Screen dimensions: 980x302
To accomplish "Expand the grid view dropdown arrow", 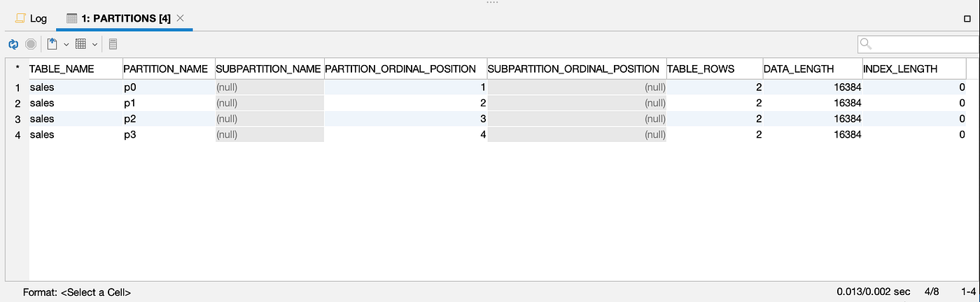I will (95, 44).
